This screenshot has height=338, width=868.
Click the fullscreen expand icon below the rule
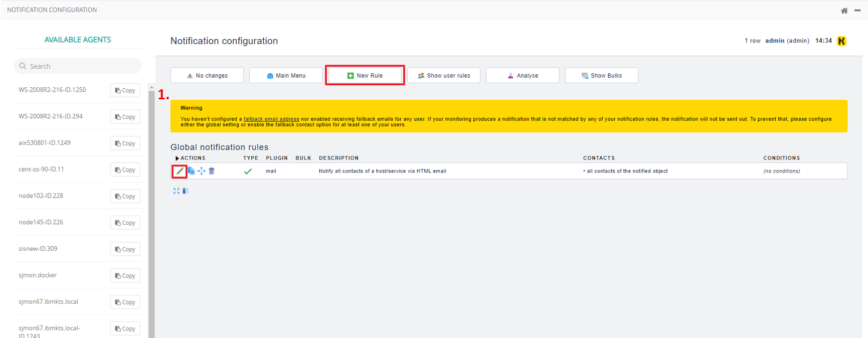(x=176, y=191)
